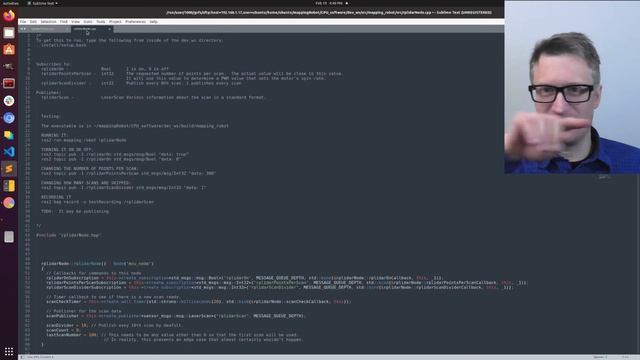Viewport: 640px width, 360px height.
Task: Open the gray removable drive dock icon
Action: coord(9,237)
